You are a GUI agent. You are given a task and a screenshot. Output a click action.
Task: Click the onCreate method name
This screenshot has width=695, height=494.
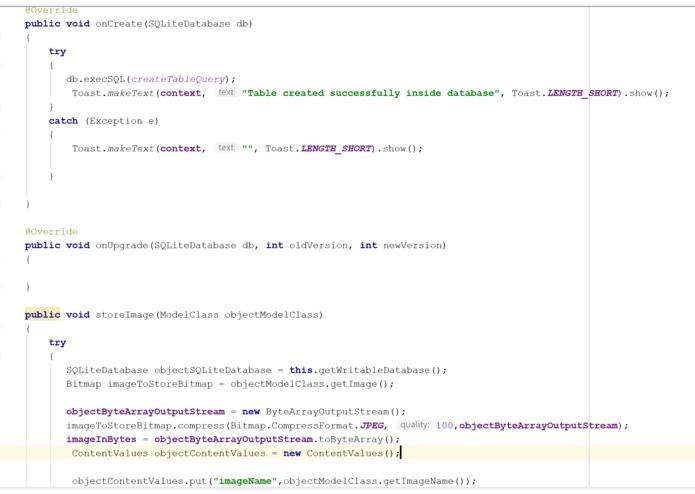point(119,24)
